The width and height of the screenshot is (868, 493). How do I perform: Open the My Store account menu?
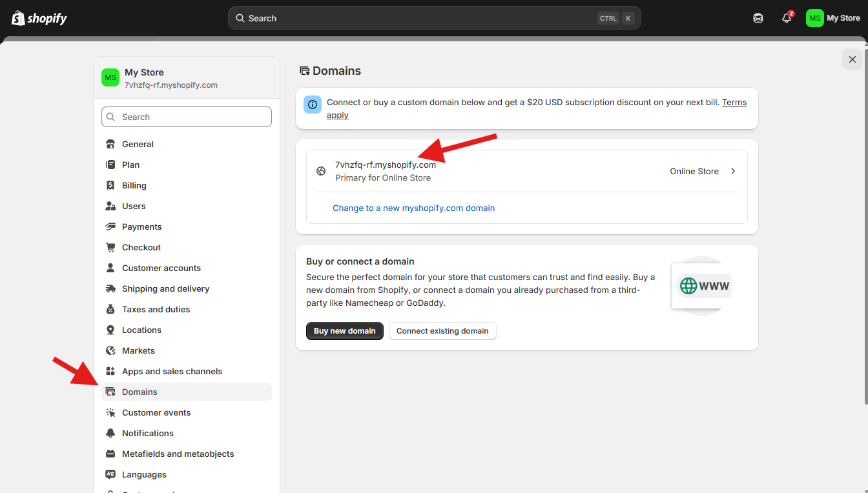point(833,18)
